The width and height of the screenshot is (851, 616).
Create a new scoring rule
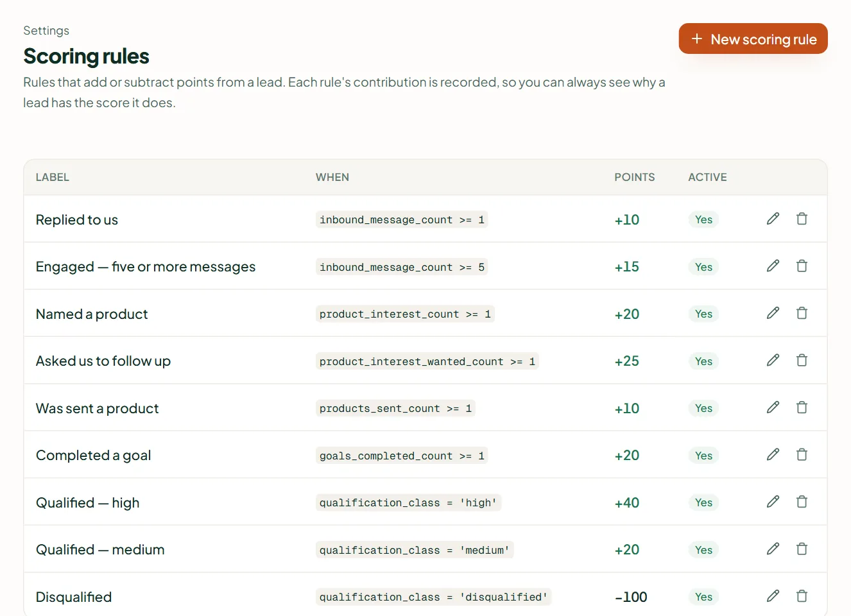point(753,39)
